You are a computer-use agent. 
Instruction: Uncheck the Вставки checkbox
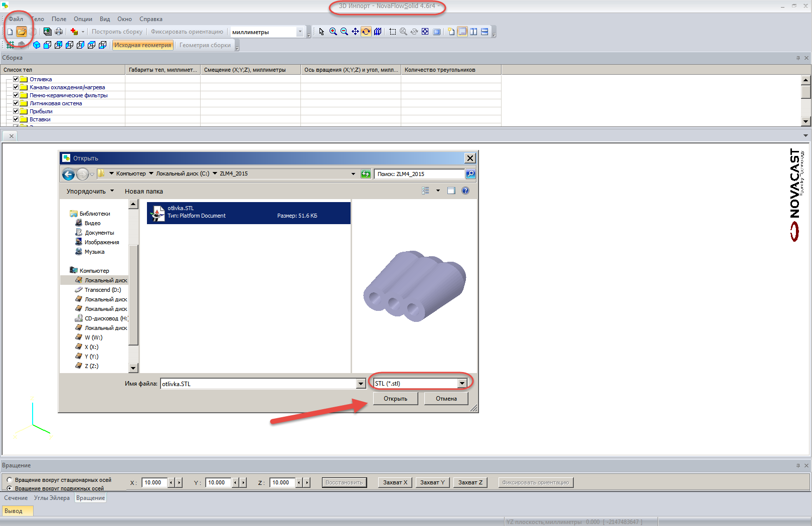pos(16,119)
